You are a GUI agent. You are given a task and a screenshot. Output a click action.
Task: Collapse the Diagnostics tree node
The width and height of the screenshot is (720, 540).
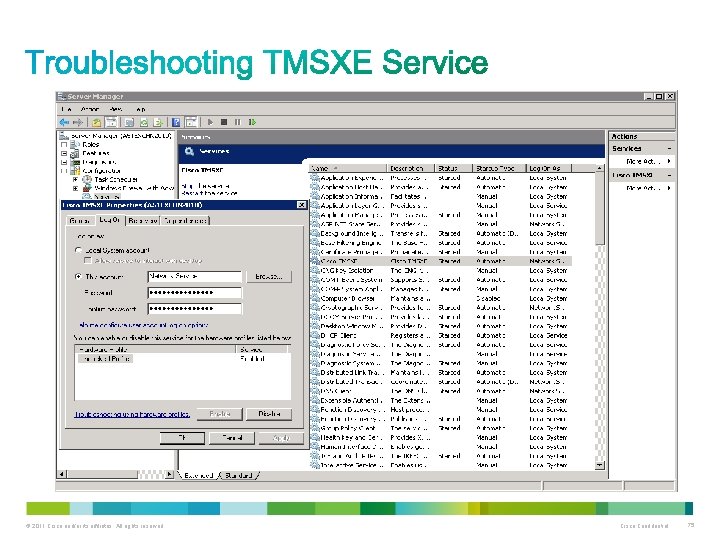point(64,162)
